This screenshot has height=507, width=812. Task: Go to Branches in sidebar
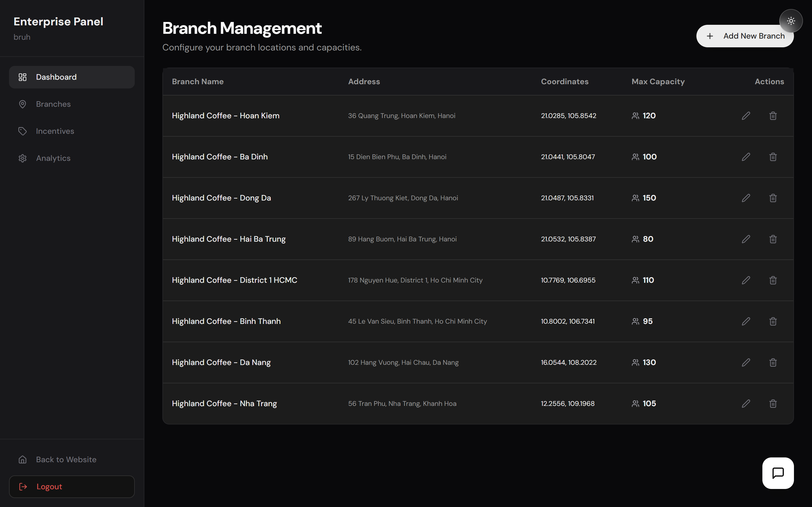53,104
